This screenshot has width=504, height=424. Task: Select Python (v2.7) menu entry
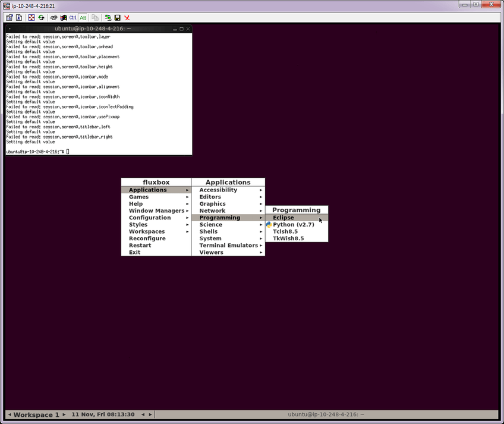[x=295, y=224]
